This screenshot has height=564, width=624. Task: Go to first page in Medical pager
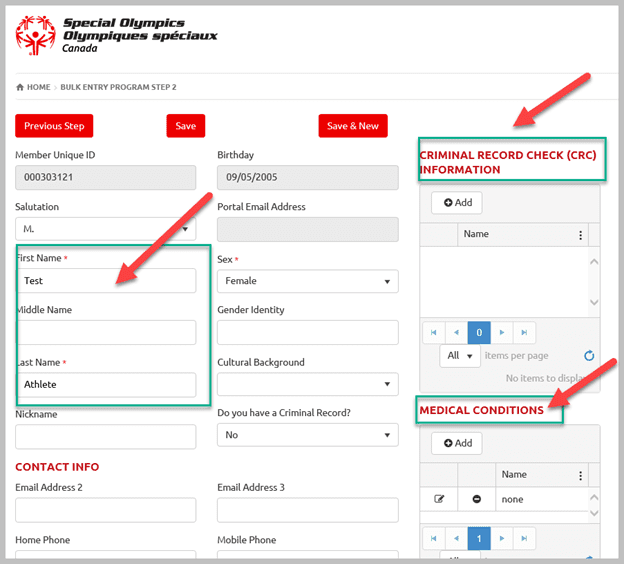[x=434, y=539]
